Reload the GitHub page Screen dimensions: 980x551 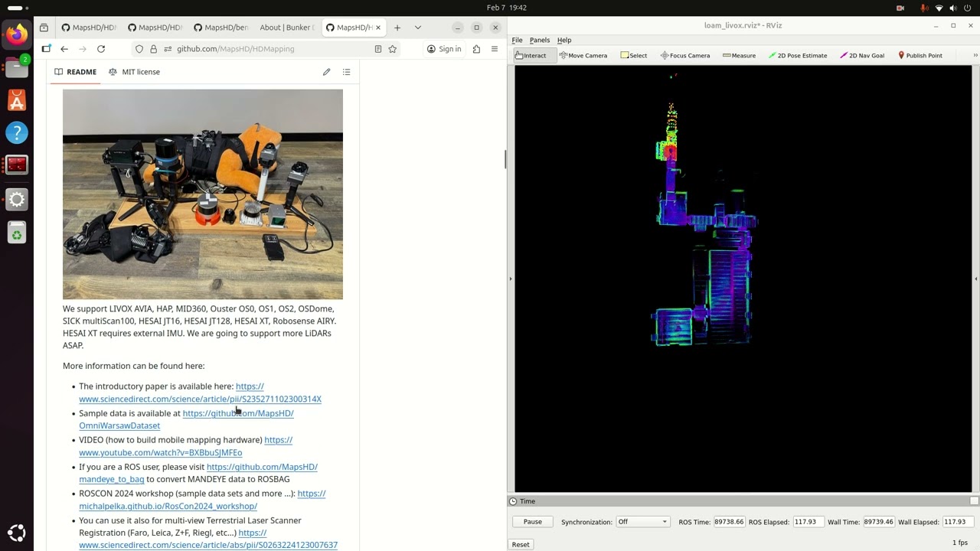[101, 49]
